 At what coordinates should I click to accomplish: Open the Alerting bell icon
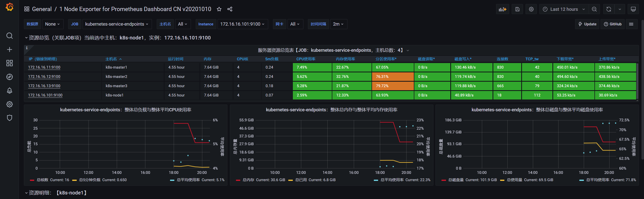(x=9, y=90)
